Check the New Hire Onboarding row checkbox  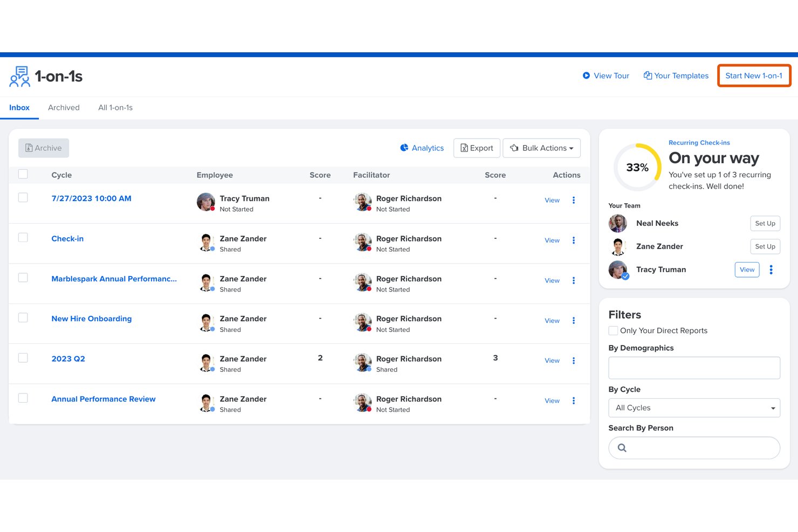(x=23, y=317)
